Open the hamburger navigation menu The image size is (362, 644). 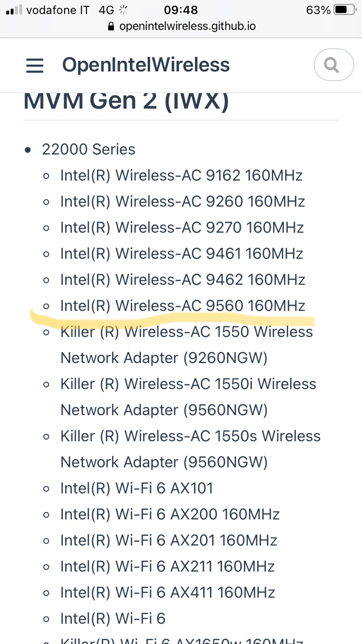(34, 65)
